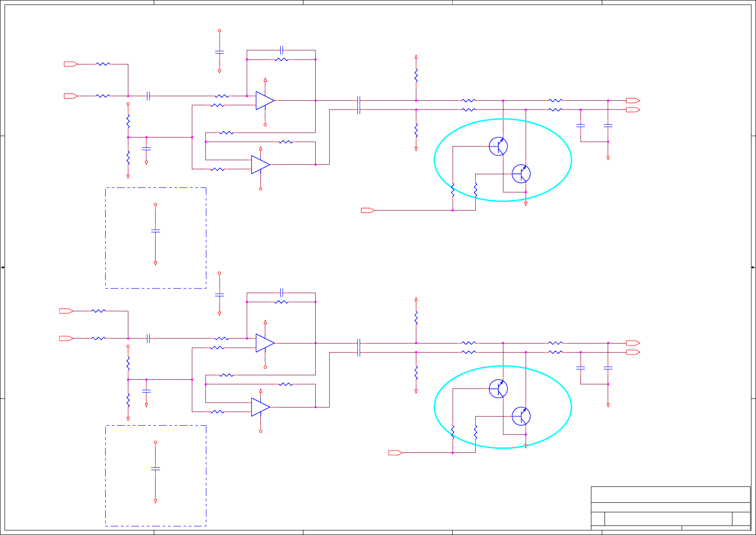Select the supply decoupling capacitor at the top of the sheet
This screenshot has height=535, width=756.
click(219, 52)
